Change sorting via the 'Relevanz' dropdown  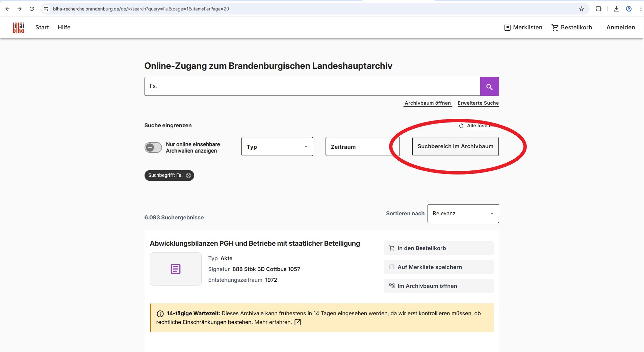(x=463, y=213)
